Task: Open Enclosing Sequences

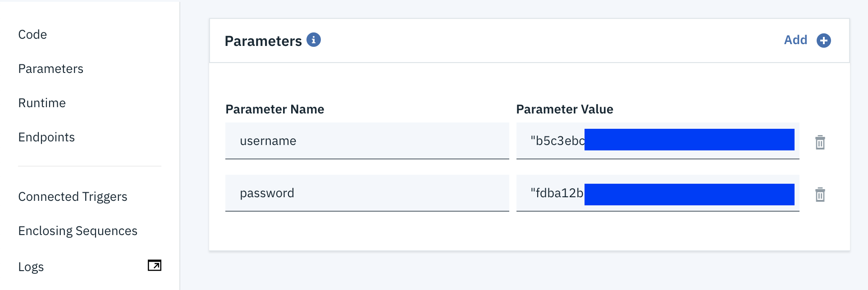Action: [x=78, y=231]
